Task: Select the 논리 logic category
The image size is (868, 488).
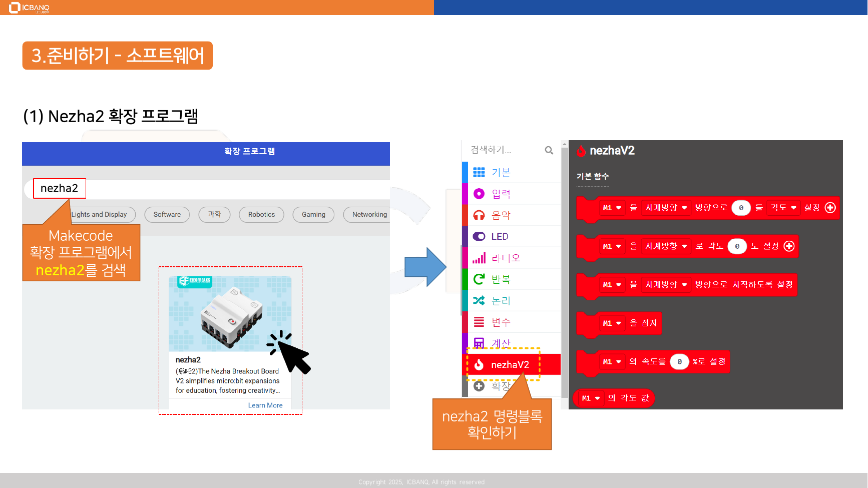Action: click(512, 301)
